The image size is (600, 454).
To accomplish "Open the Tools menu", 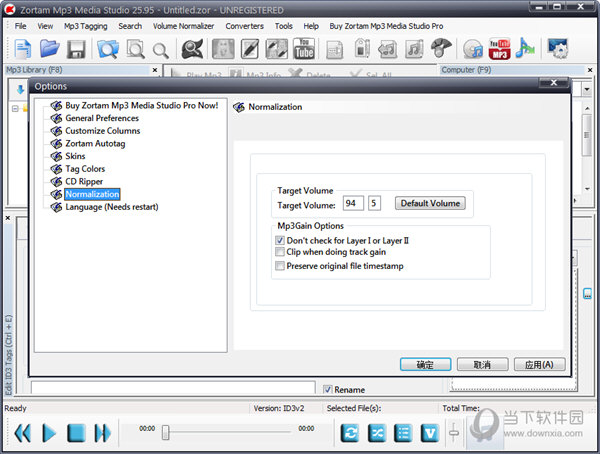I will pos(284,26).
